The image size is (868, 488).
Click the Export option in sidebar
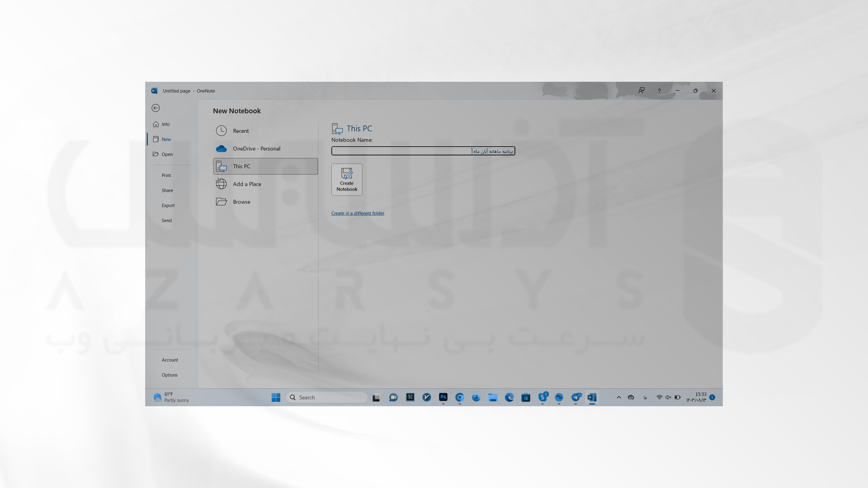pos(168,205)
